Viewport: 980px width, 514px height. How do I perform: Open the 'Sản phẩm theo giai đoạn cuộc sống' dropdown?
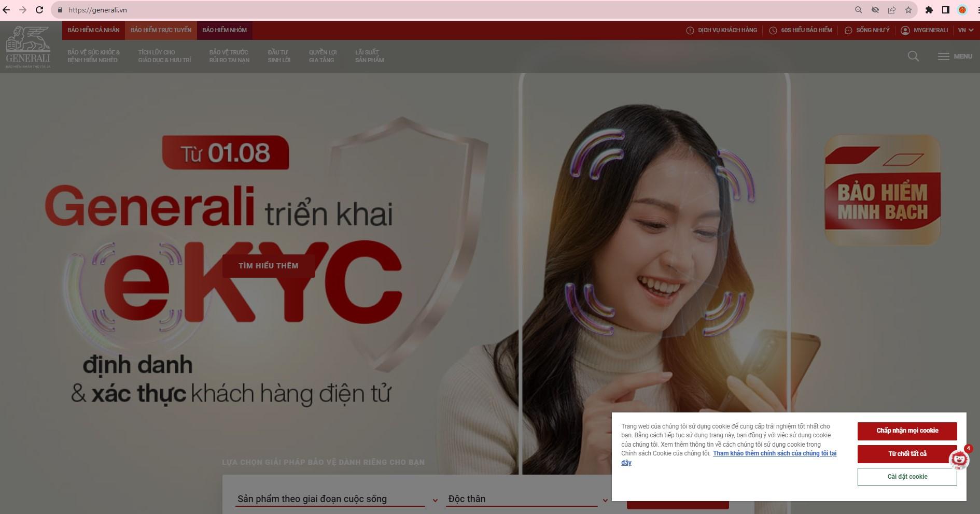click(x=336, y=499)
